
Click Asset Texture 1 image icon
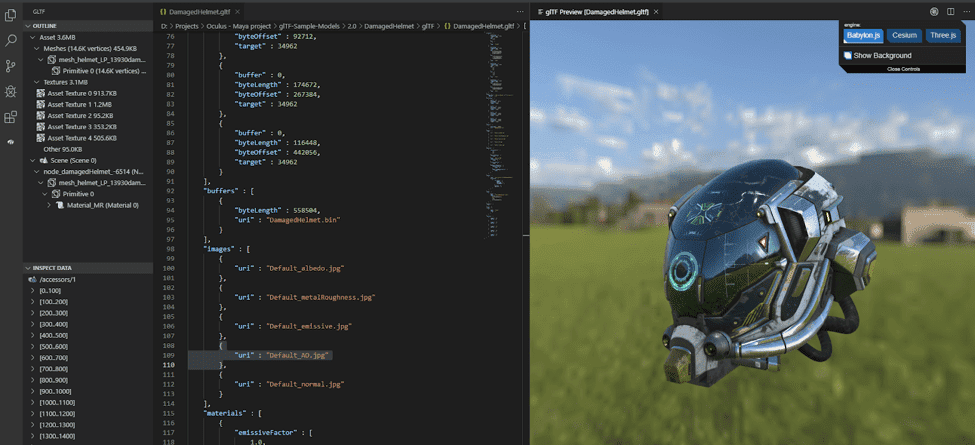click(42, 104)
